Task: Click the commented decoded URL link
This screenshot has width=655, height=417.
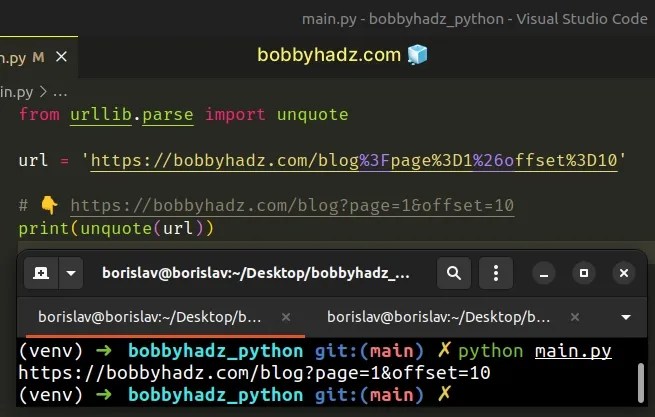Action: pyautogui.click(x=292, y=206)
